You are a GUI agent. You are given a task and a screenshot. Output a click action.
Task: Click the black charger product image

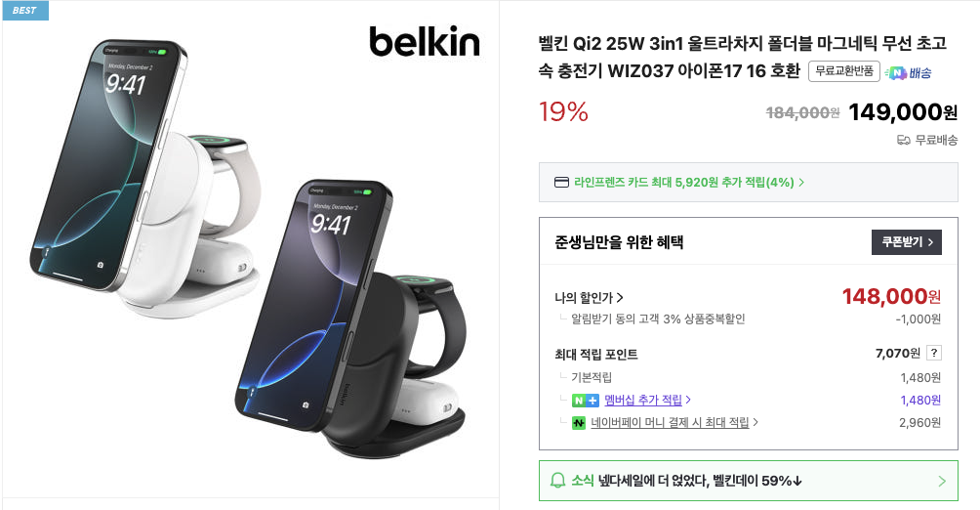click(350, 320)
